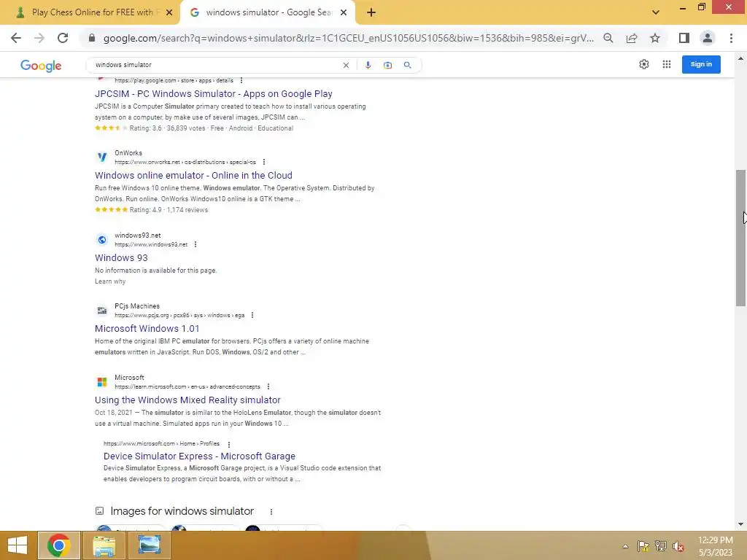Show hidden tray icons arrow

[625, 546]
